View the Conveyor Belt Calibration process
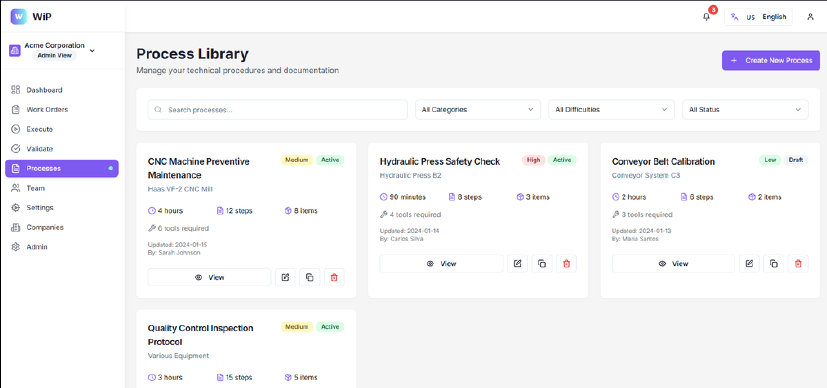 pos(673,264)
